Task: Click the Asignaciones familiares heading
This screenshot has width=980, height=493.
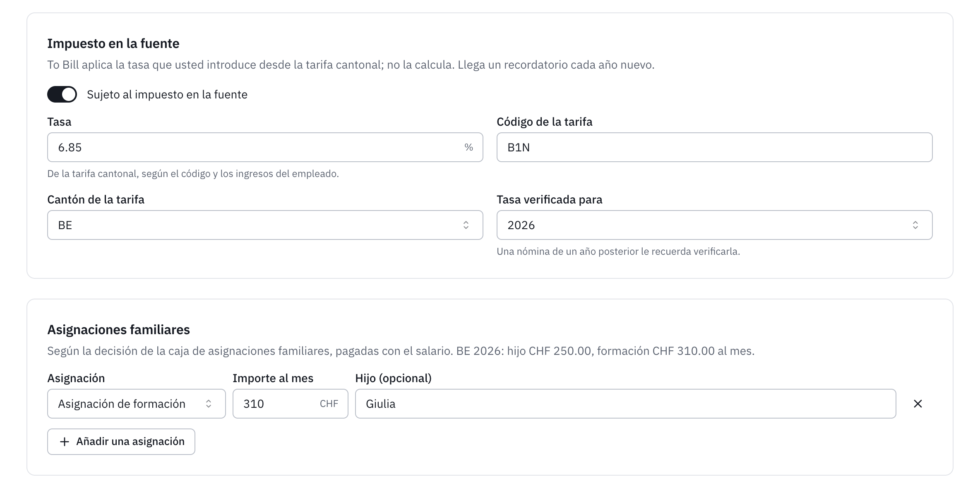Action: pyautogui.click(x=118, y=330)
